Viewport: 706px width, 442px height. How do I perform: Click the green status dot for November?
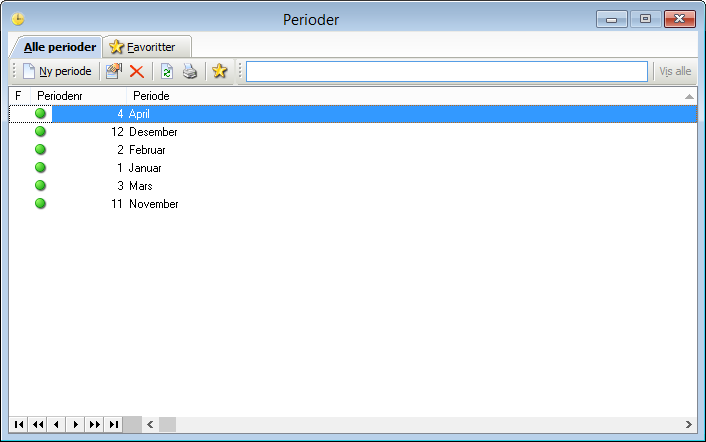(x=41, y=203)
